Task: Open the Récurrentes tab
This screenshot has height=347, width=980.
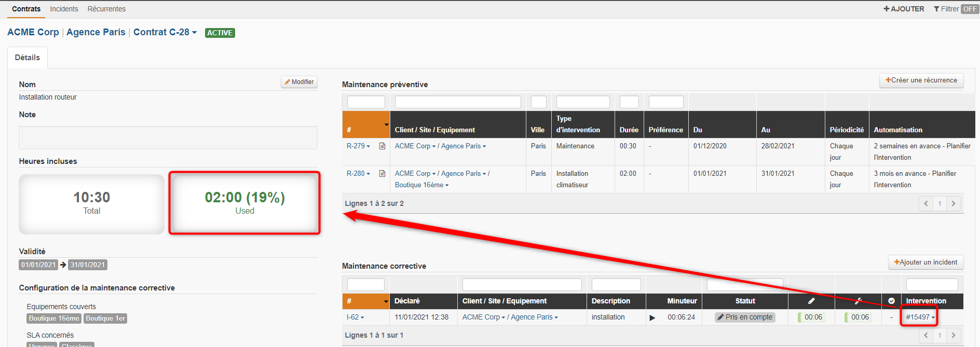Action: tap(106, 9)
